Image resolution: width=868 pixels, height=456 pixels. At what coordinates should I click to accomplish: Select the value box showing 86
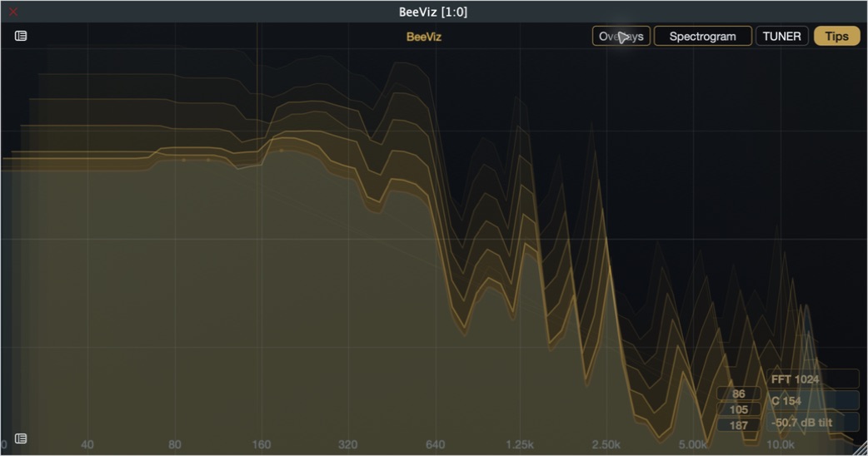[x=738, y=394]
